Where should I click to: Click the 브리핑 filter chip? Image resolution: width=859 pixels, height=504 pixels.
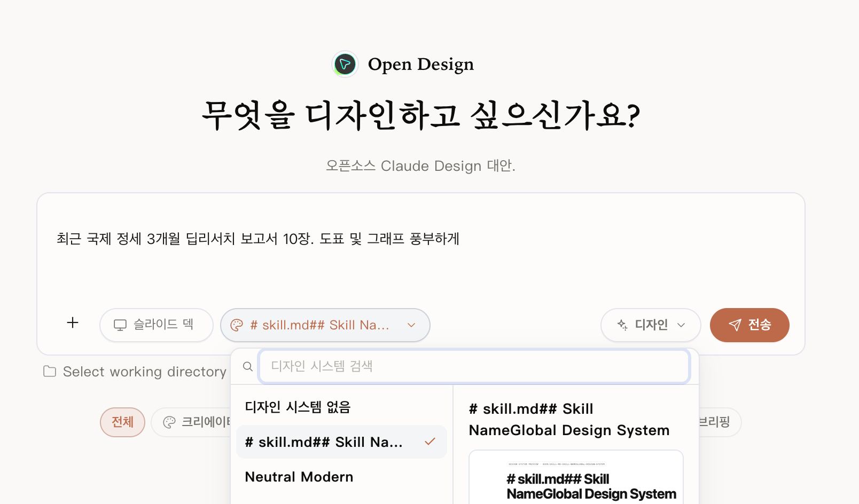pyautogui.click(x=719, y=422)
